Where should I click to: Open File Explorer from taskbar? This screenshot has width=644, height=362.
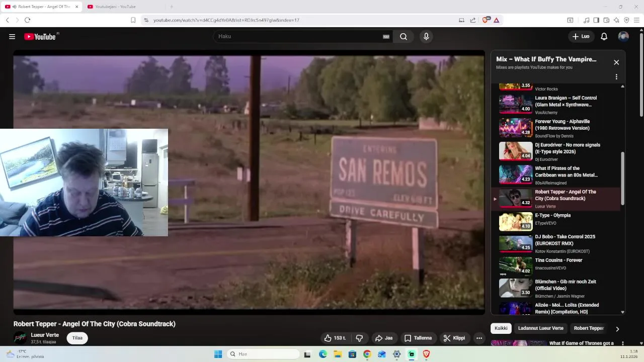pos(338,354)
